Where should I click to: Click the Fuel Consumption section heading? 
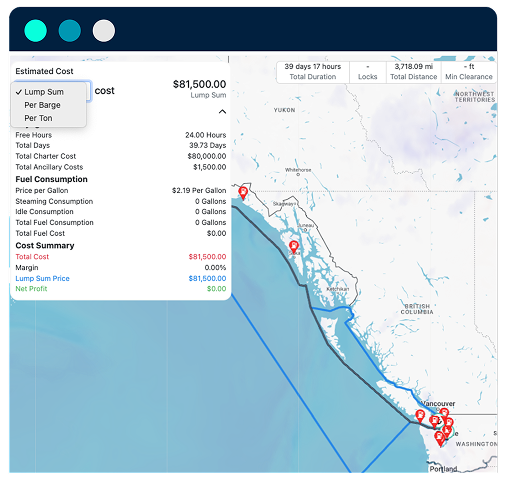point(51,179)
